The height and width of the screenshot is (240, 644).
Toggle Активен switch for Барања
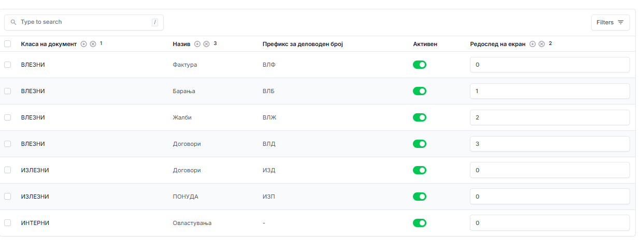coord(420,91)
